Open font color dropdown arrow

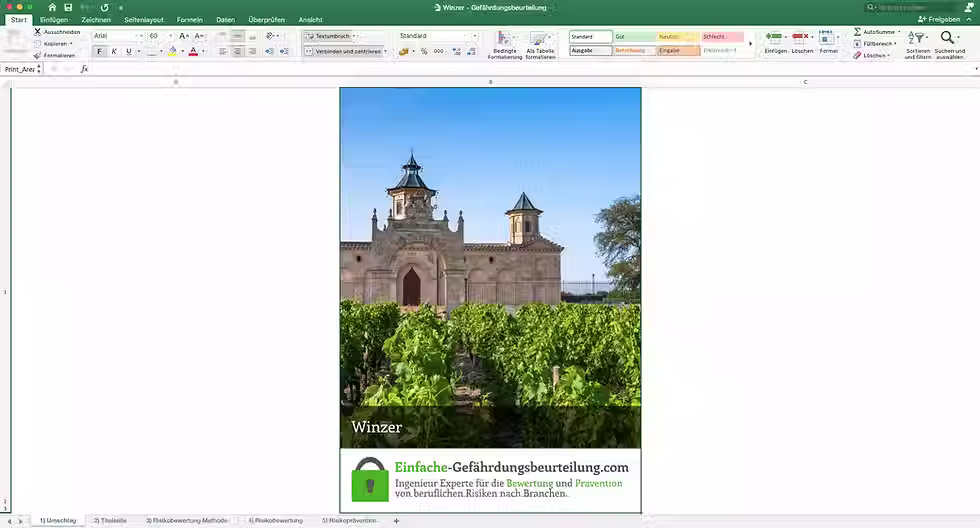coord(203,51)
